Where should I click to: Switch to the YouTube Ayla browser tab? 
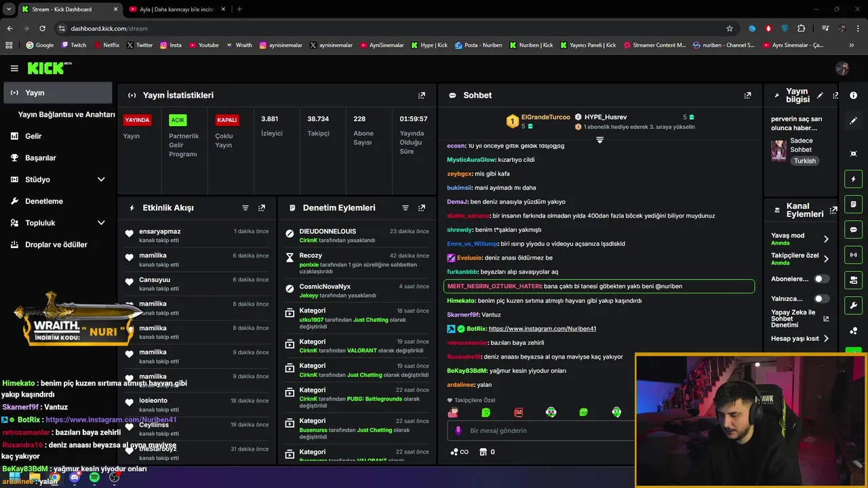tap(177, 9)
